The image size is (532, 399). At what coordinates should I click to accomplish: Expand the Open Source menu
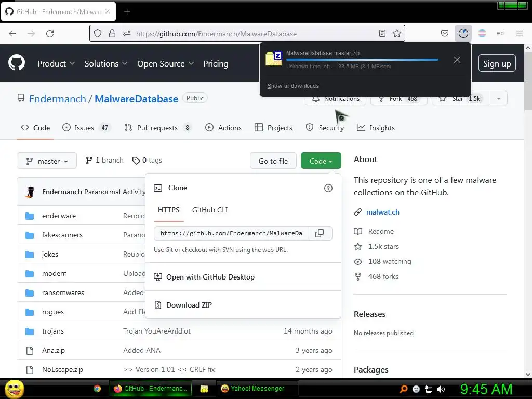(x=166, y=63)
